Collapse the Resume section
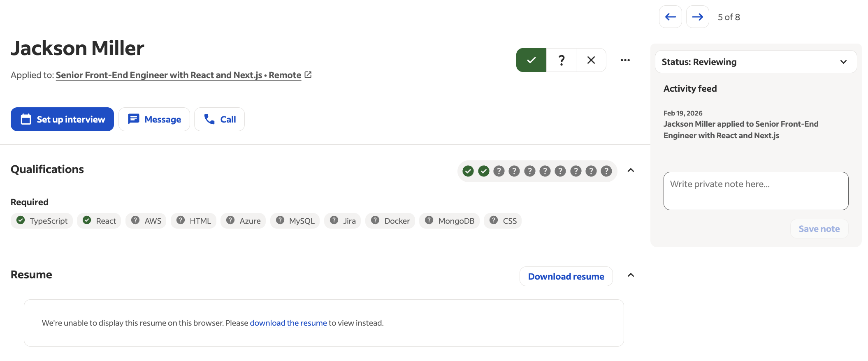868x361 pixels. 630,275
